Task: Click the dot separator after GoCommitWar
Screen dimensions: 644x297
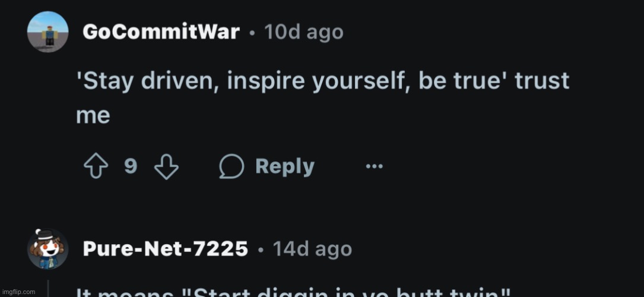Action: tap(252, 33)
